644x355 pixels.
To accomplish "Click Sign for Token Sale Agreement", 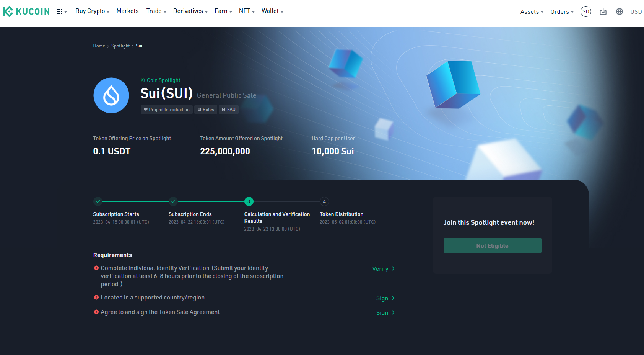I will tap(385, 313).
